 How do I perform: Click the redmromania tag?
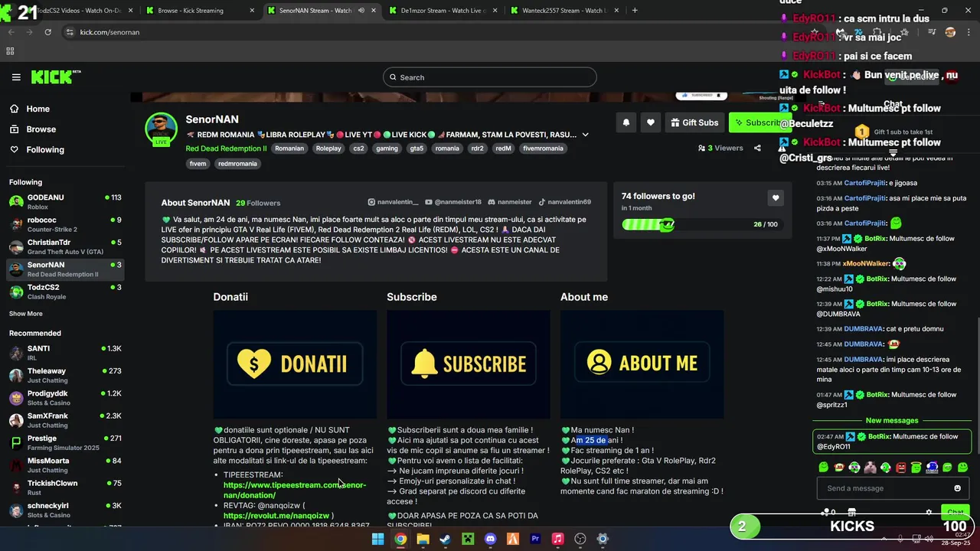pyautogui.click(x=237, y=164)
